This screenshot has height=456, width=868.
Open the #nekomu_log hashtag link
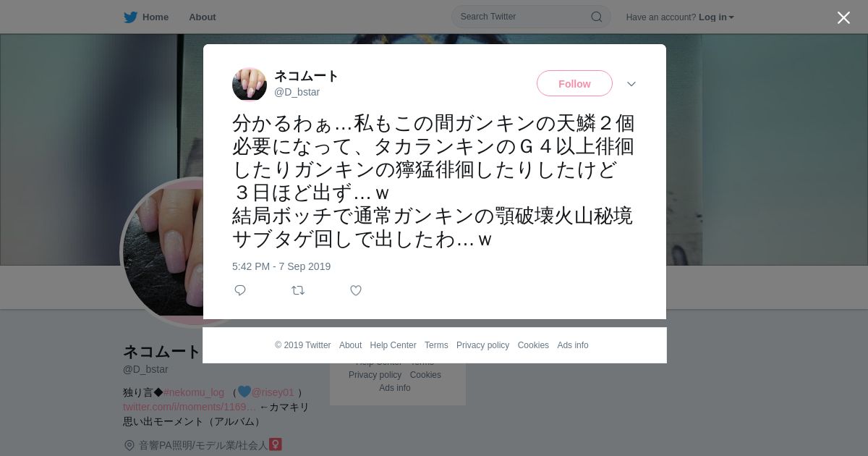pyautogui.click(x=194, y=392)
